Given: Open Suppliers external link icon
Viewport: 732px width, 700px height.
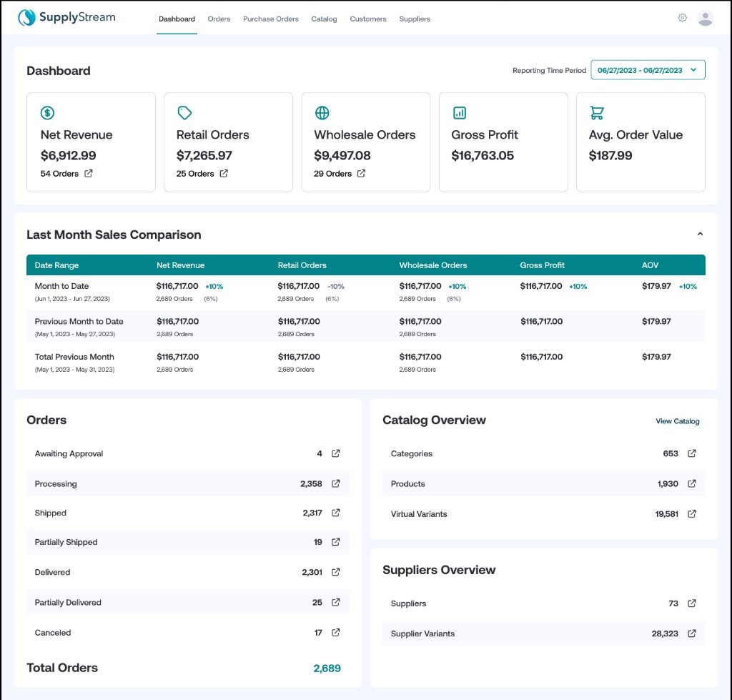Looking at the screenshot, I should pos(692,603).
